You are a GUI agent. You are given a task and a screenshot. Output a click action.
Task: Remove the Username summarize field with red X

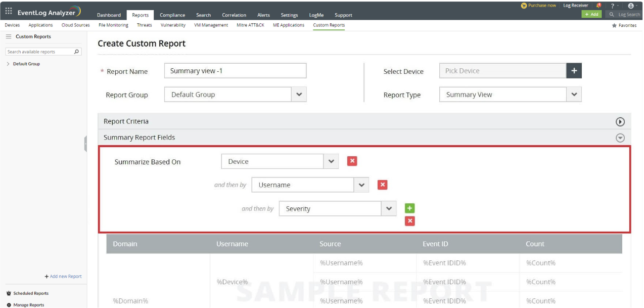383,185
